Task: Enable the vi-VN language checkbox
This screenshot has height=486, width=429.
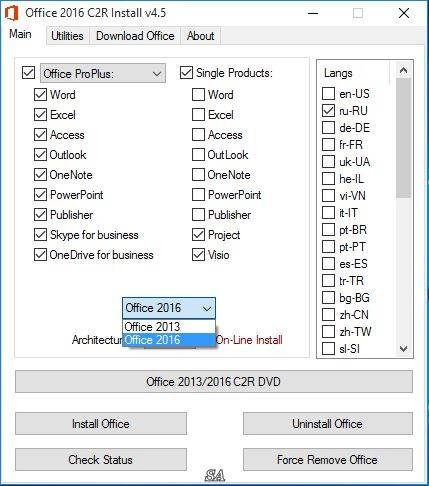Action: 328,196
